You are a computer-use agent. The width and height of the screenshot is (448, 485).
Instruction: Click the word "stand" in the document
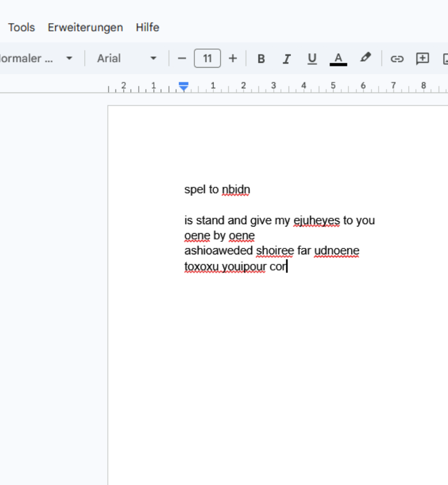(x=210, y=221)
